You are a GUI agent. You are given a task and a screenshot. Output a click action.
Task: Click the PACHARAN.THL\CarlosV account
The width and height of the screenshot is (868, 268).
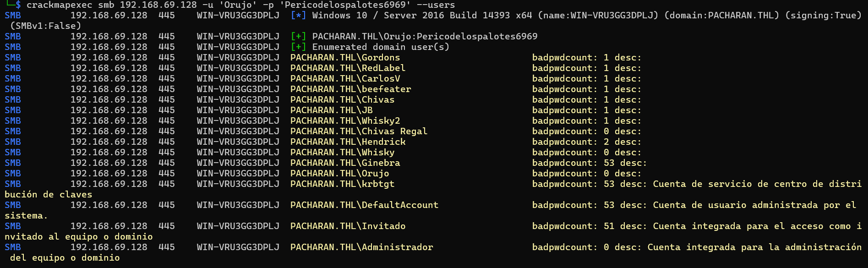click(x=345, y=79)
